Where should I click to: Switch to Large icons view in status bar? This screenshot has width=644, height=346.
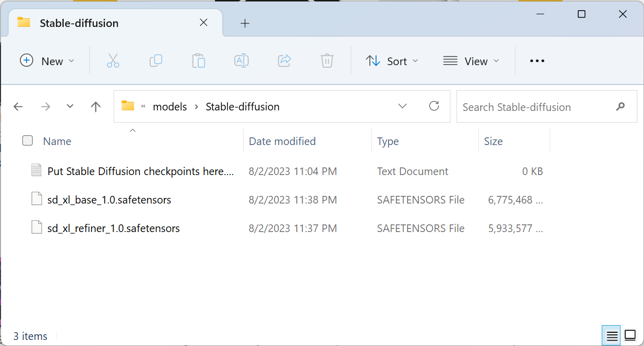click(x=630, y=336)
